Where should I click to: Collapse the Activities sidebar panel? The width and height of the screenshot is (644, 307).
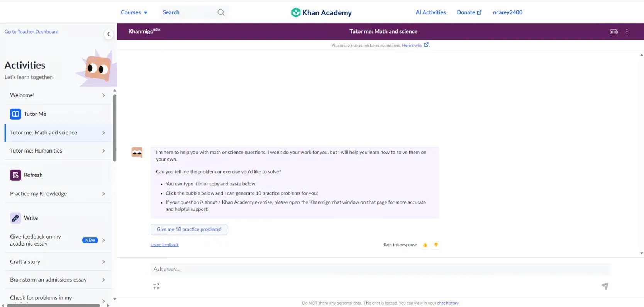point(108,34)
